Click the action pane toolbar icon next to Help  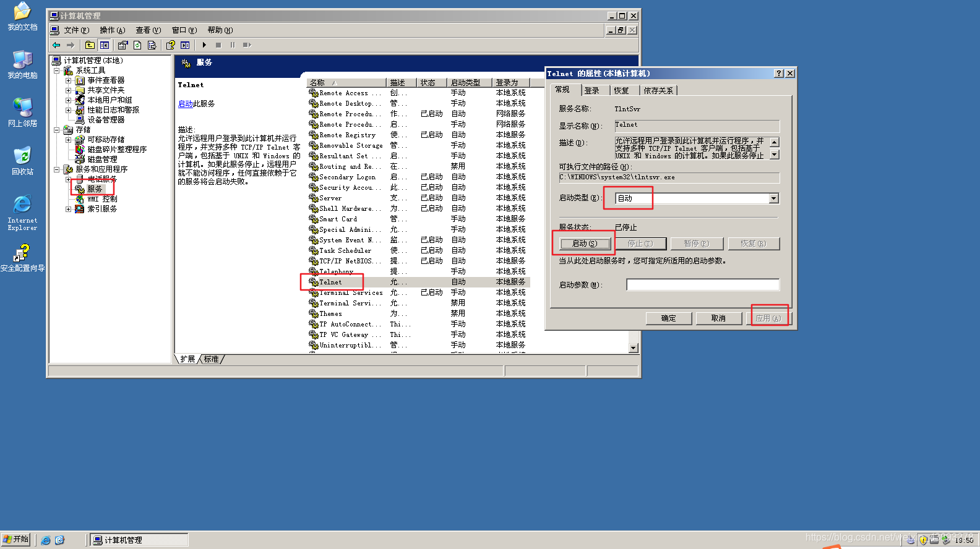185,45
